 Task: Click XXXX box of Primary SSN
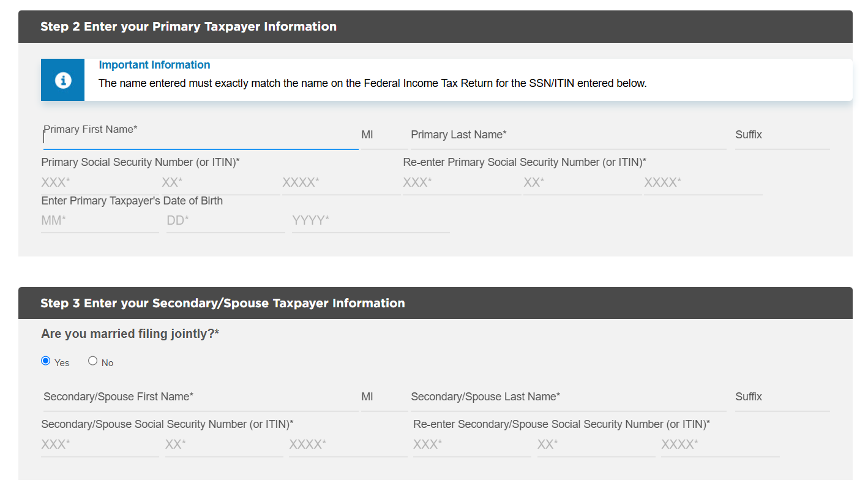[341, 182]
